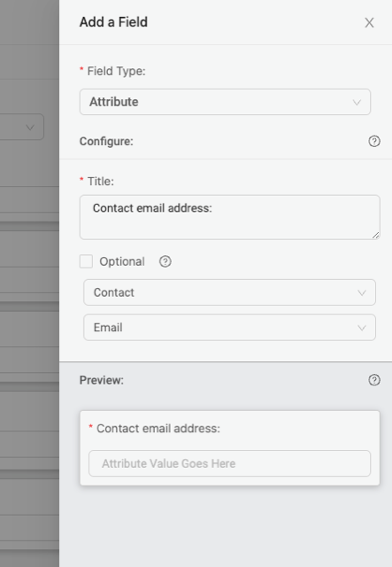Click the Preview section heading
Viewport: 392px width, 567px height.
coord(102,380)
